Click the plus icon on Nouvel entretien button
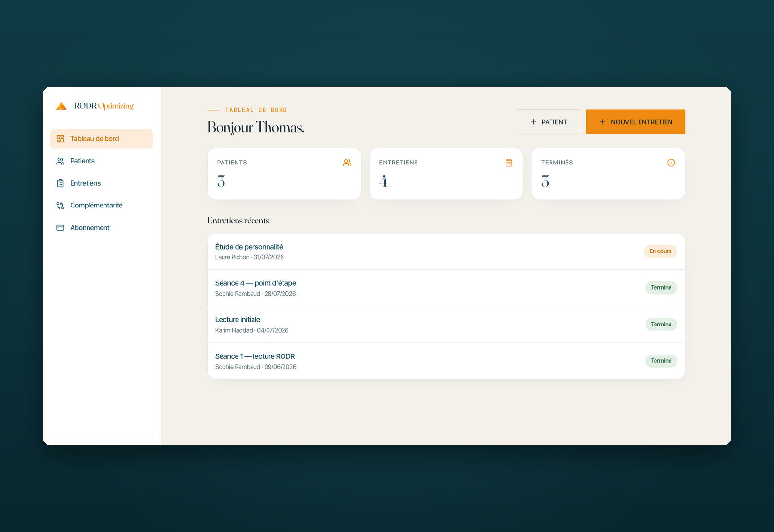 tap(603, 122)
